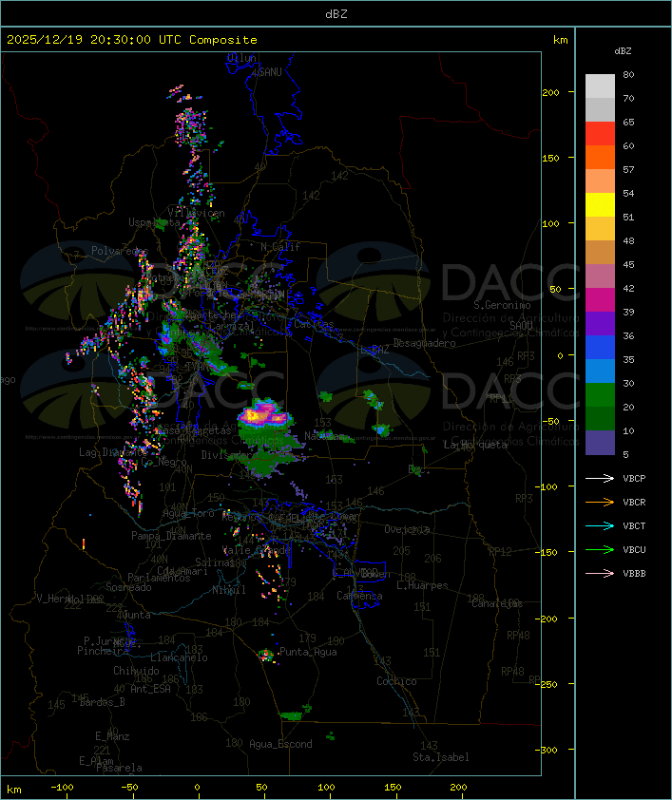
Task: Click the Llancanelo place label
Action: [179, 657]
